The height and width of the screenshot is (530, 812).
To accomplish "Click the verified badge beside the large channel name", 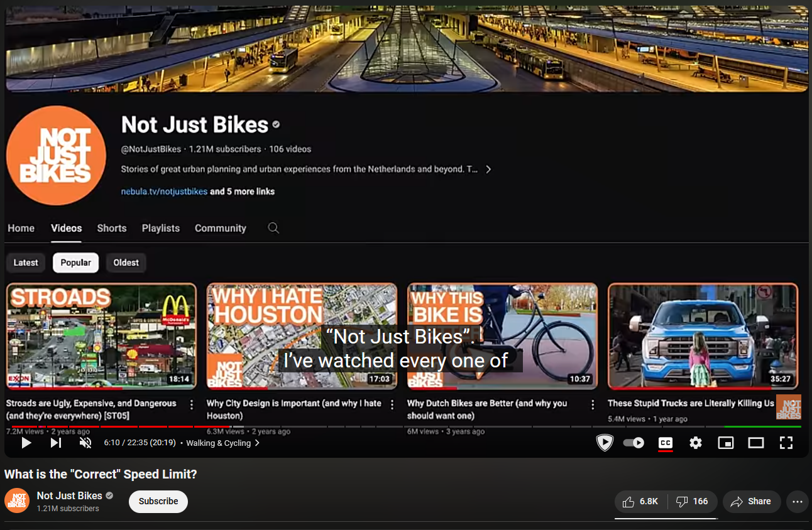I will click(x=276, y=125).
